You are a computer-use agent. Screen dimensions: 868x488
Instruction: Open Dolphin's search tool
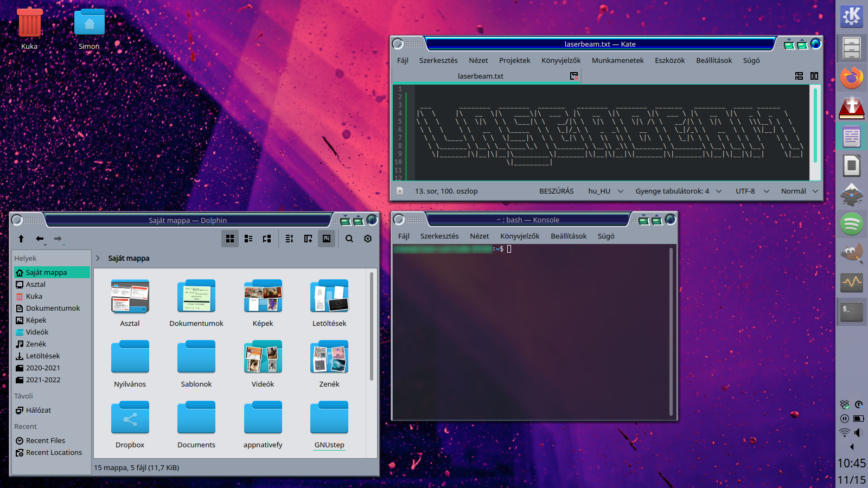349,239
